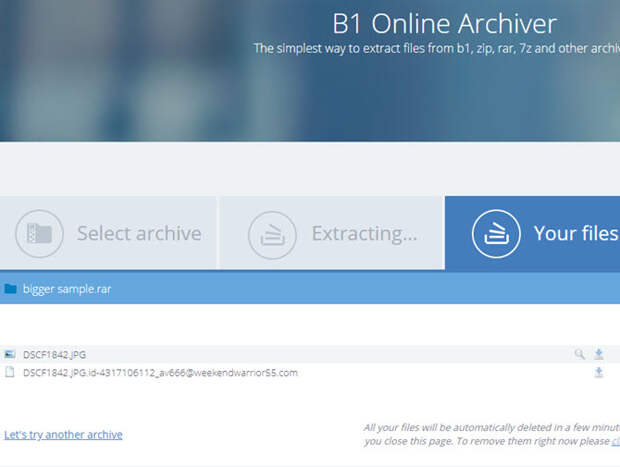Download the weekendwarrior55.com file via its arrow
The height and width of the screenshot is (467, 620).
coord(599,372)
